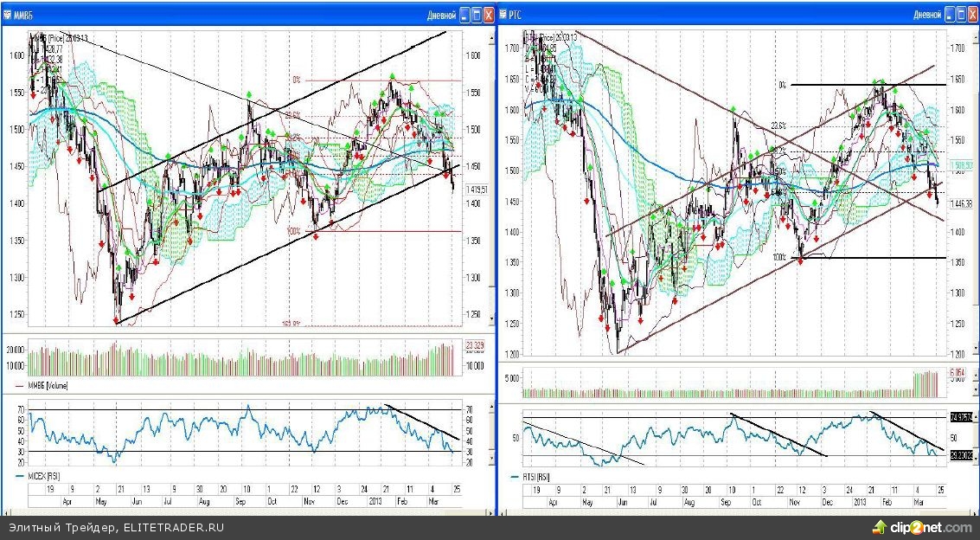Close the РТС chart window
Image resolution: width=980 pixels, height=540 pixels.
click(x=974, y=15)
